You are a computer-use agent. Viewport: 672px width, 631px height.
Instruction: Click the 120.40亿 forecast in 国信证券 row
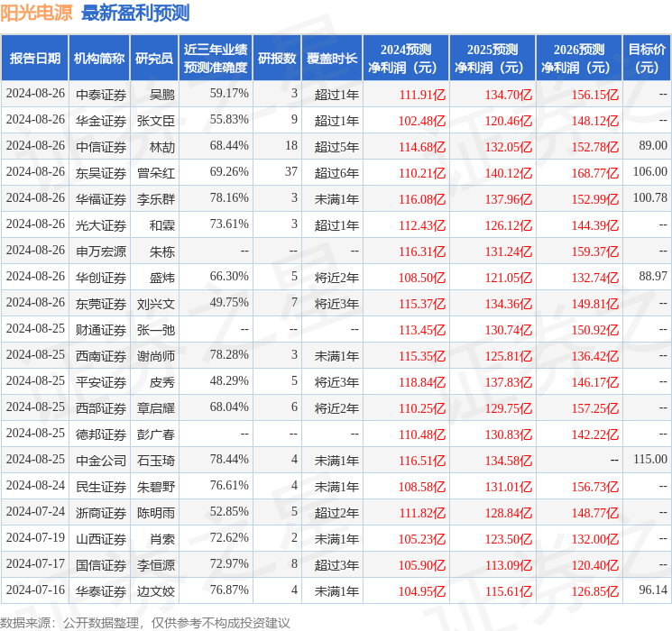(x=594, y=564)
